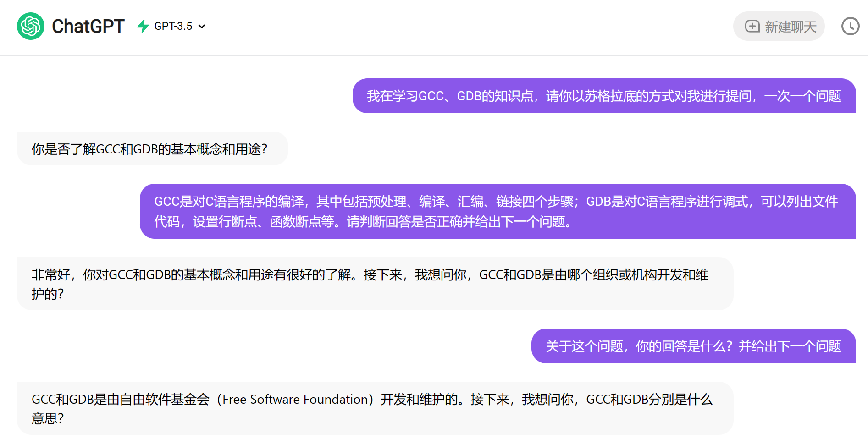
Task: Expand the GPT-3.5 model dropdown
Action: point(180,26)
